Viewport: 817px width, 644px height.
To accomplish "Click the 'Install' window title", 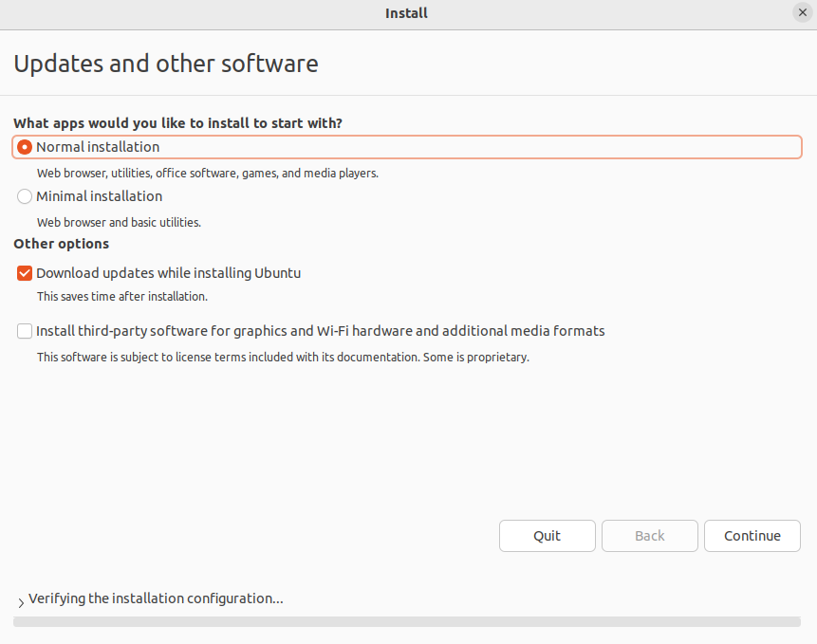I will pyautogui.click(x=406, y=13).
